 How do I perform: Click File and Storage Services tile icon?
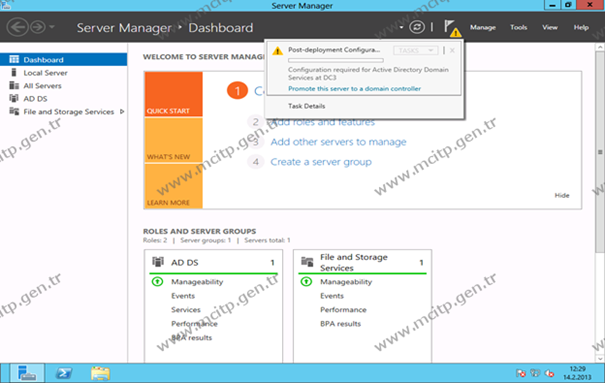click(307, 262)
